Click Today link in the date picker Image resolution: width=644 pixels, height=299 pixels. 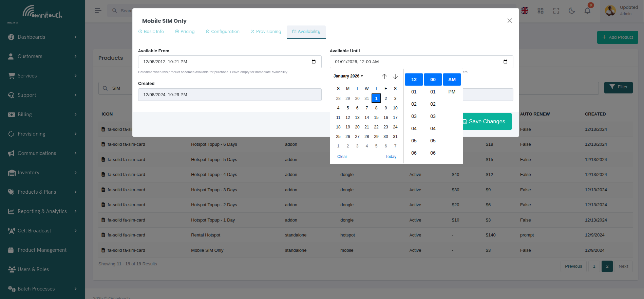click(x=391, y=157)
